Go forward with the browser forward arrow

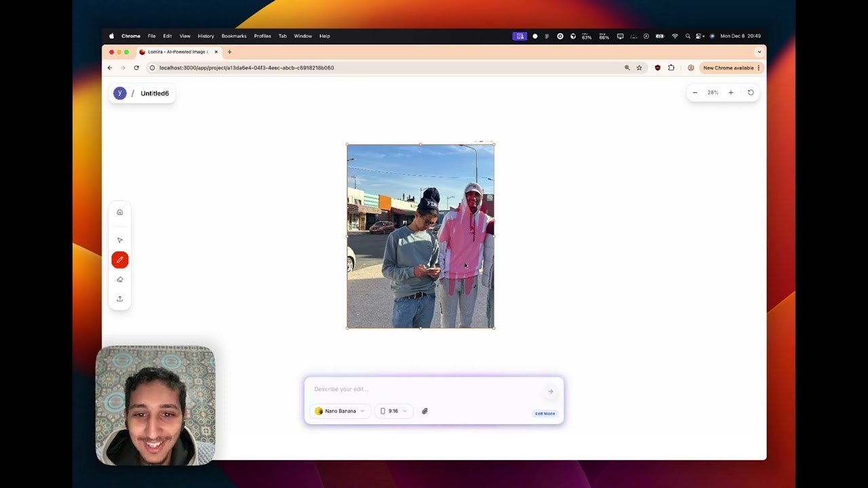123,68
